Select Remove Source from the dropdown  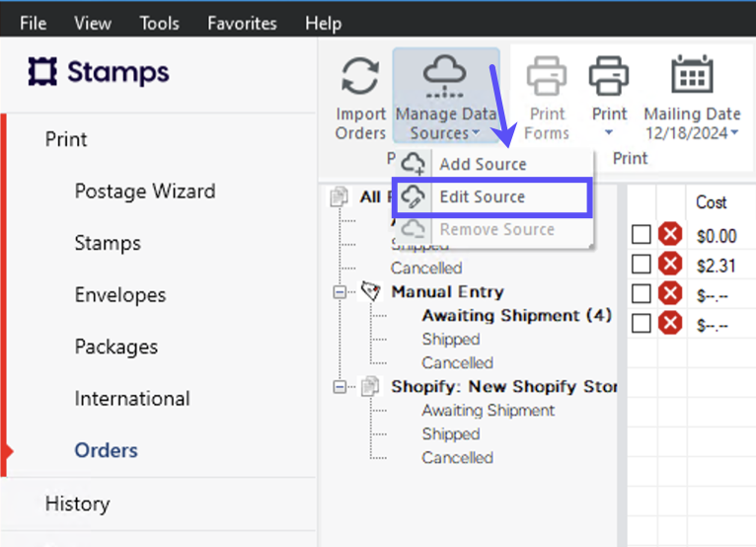(494, 230)
